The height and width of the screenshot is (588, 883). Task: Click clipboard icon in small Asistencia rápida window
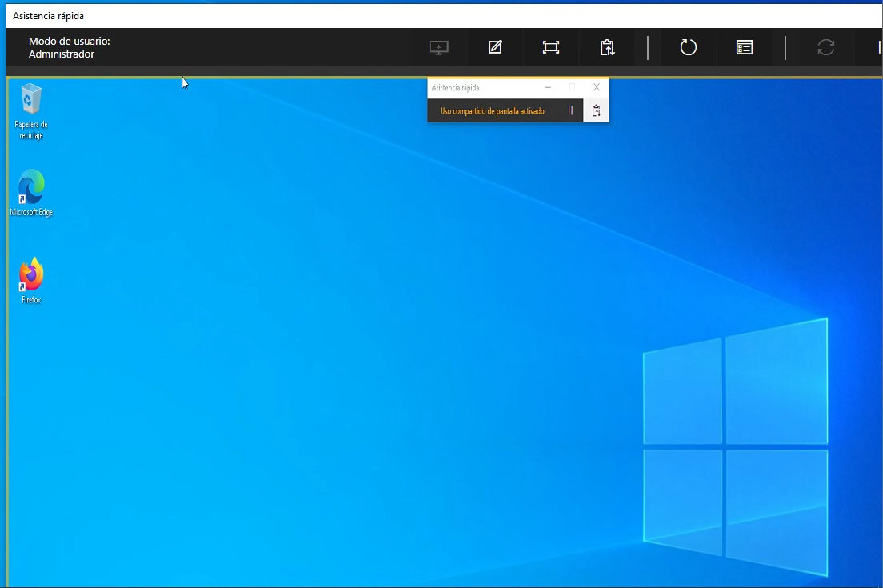(596, 111)
